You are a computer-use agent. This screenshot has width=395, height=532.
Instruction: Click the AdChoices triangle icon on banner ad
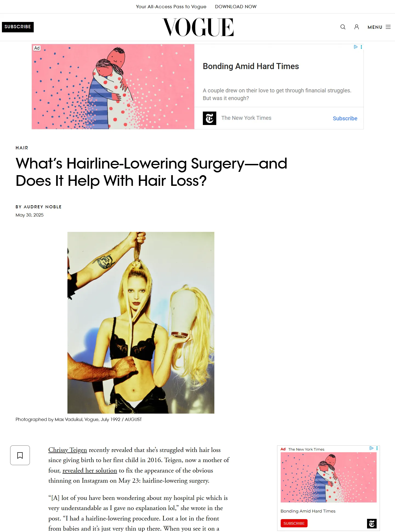[x=356, y=47]
